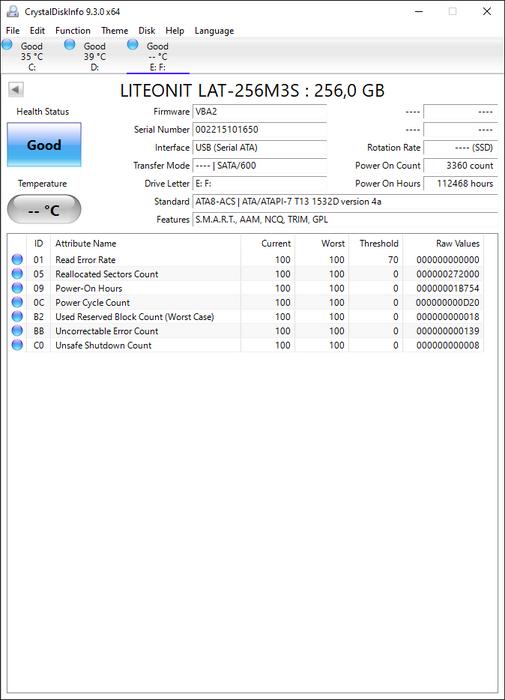The height and width of the screenshot is (700, 505).
Task: Click the Features field
Action: pos(345,219)
